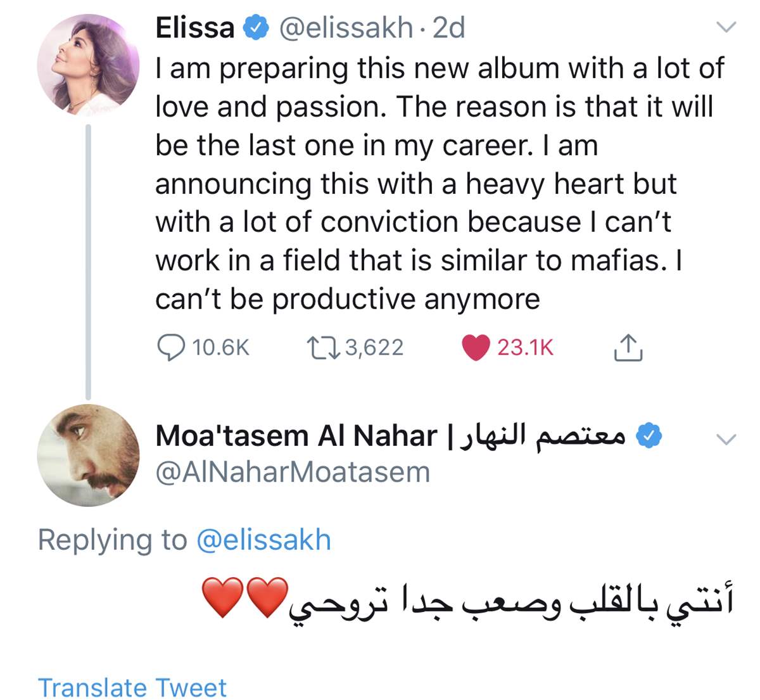Click Moa'tasem Al Nahar's verified badge
Image resolution: width=760 pixels, height=700 pixels.
(649, 435)
